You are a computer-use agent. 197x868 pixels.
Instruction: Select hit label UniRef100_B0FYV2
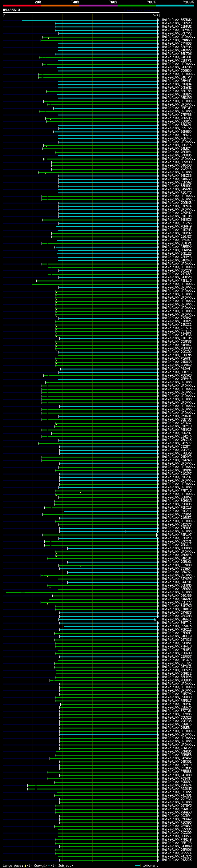(x=177, y=33)
